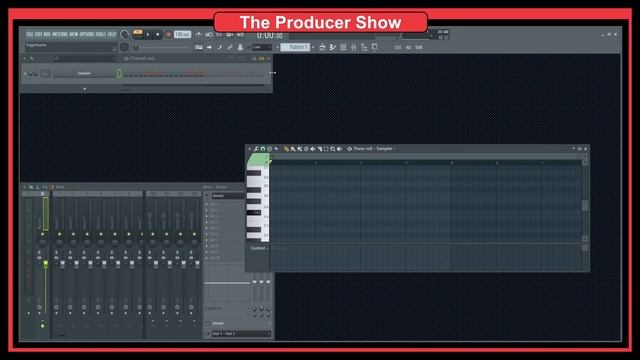Click the Master track pan knob

(42, 243)
